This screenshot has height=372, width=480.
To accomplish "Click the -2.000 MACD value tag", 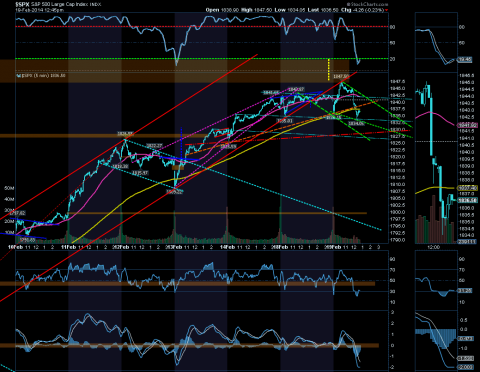I will click(x=466, y=367).
